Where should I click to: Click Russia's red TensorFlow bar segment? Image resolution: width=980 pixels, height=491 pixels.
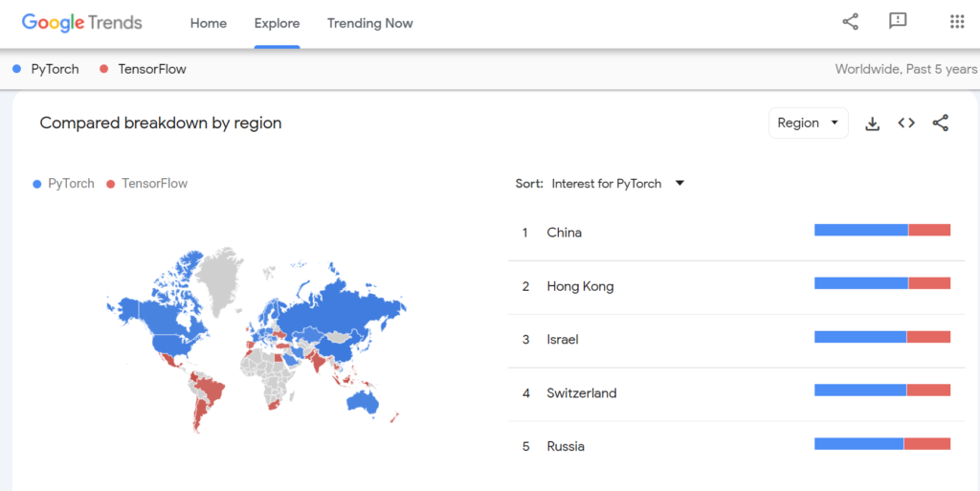(926, 444)
